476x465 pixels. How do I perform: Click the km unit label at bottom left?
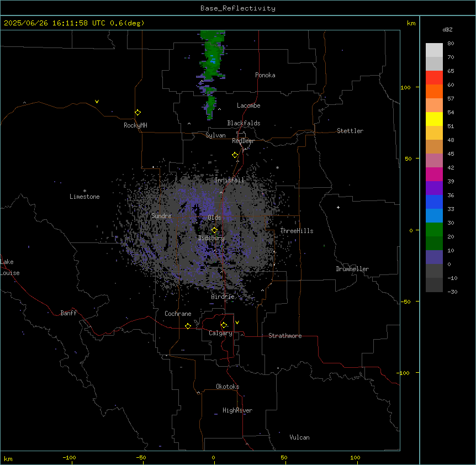tap(8, 459)
